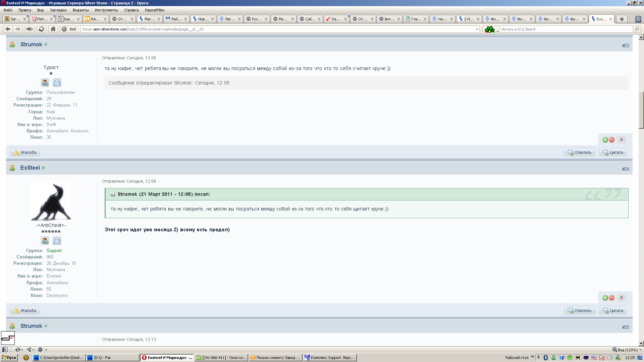Click closed tabs trash icon
The height and width of the screenshot is (362, 644).
(638, 19)
